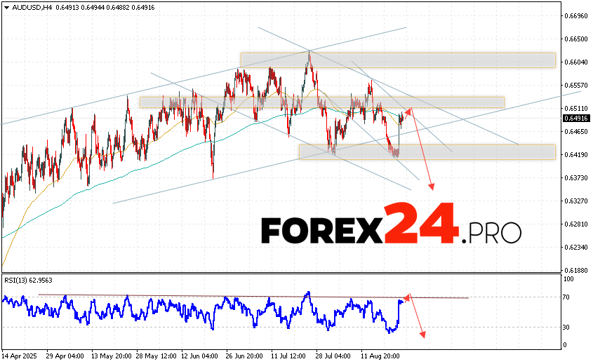593x364 pixels.
Task: Select the upper grey resistance zone near 0.66040
Action: 397,60
